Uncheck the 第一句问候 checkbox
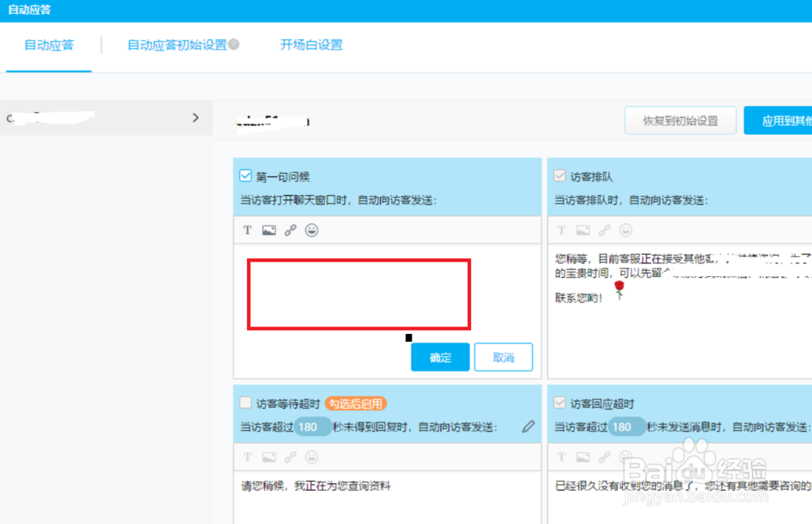This screenshot has height=524, width=812. (245, 175)
